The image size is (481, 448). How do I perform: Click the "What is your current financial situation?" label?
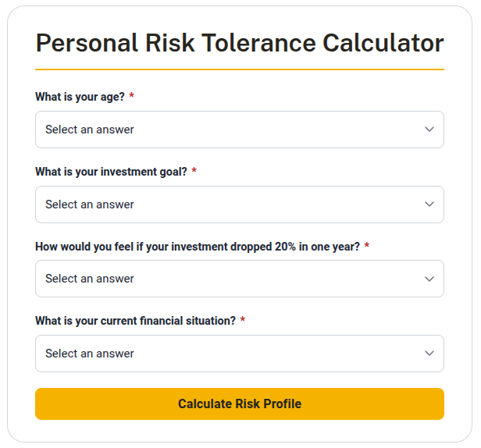point(135,321)
